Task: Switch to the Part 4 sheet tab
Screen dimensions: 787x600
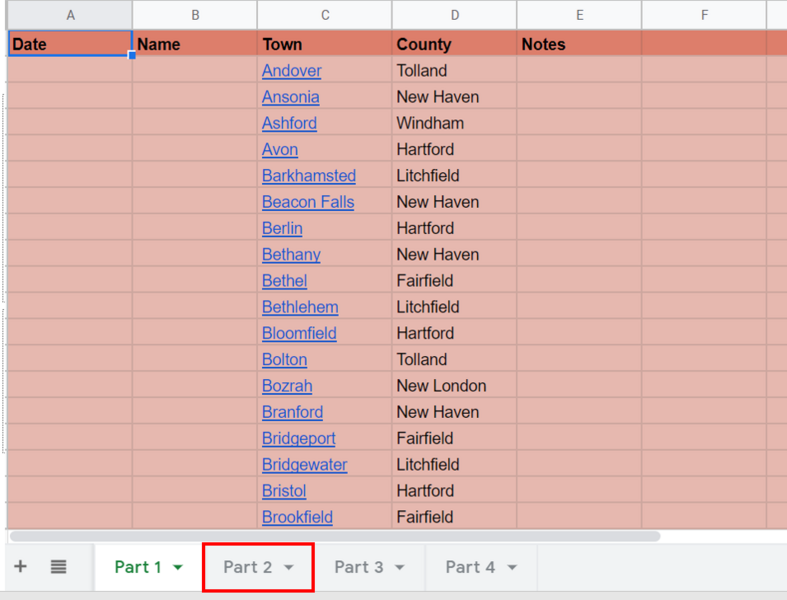Action: [x=470, y=567]
